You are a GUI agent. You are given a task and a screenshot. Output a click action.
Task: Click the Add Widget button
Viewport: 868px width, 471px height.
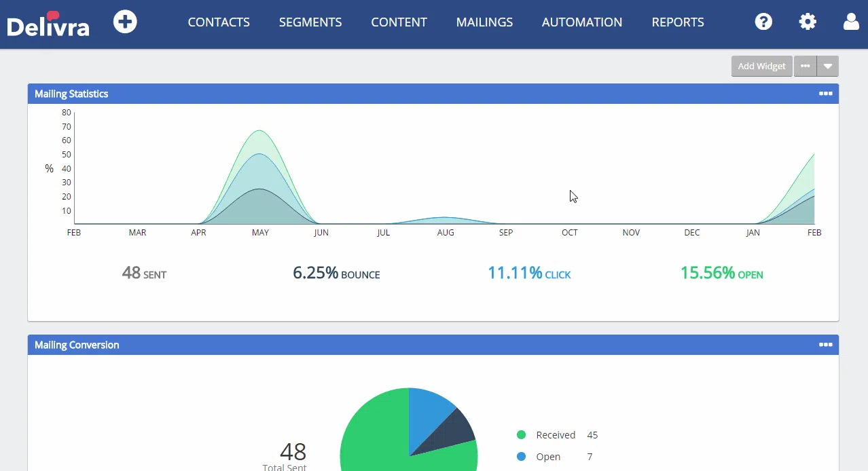tap(761, 66)
